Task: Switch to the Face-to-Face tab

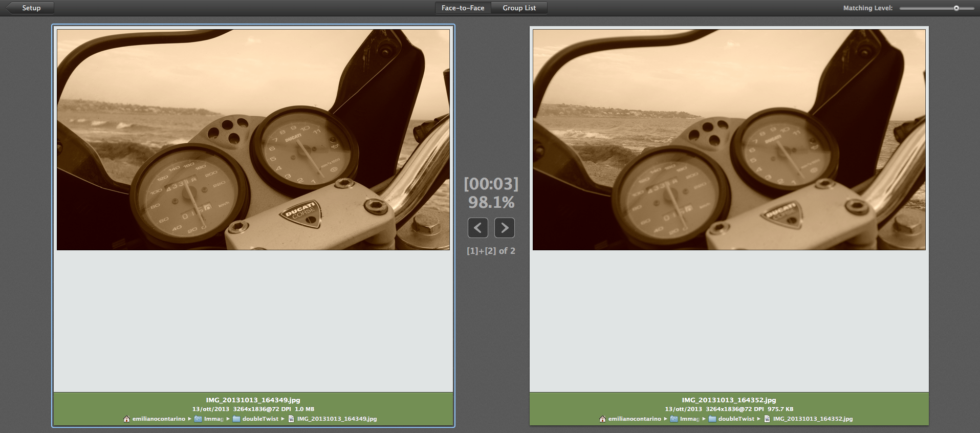Action: pyautogui.click(x=463, y=8)
